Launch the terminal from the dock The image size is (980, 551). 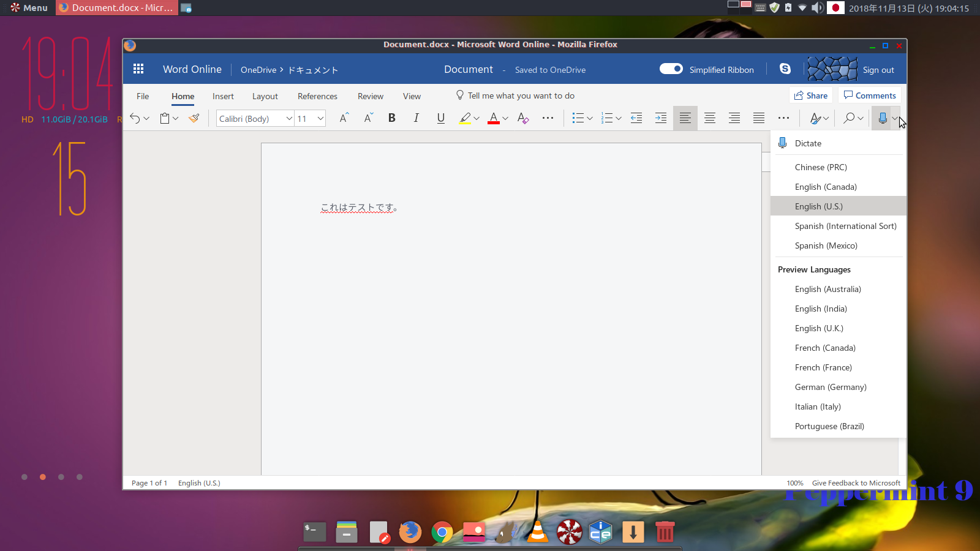coord(315,532)
